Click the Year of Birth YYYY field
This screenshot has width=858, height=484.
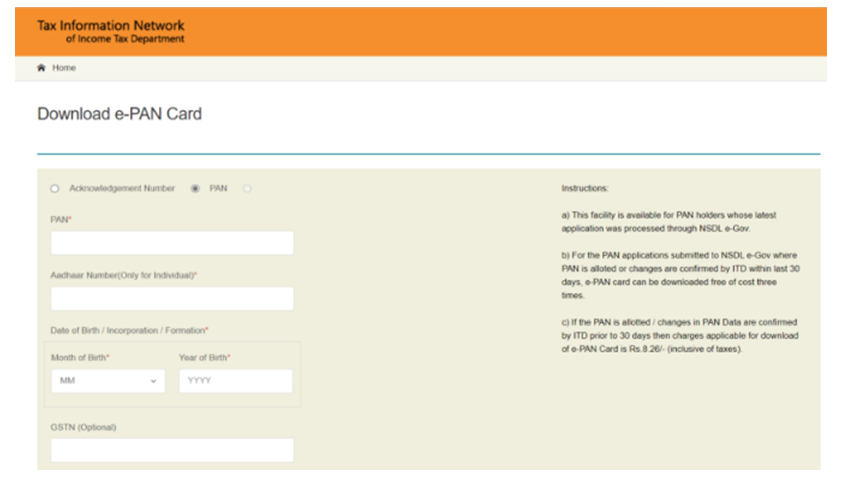(x=235, y=381)
